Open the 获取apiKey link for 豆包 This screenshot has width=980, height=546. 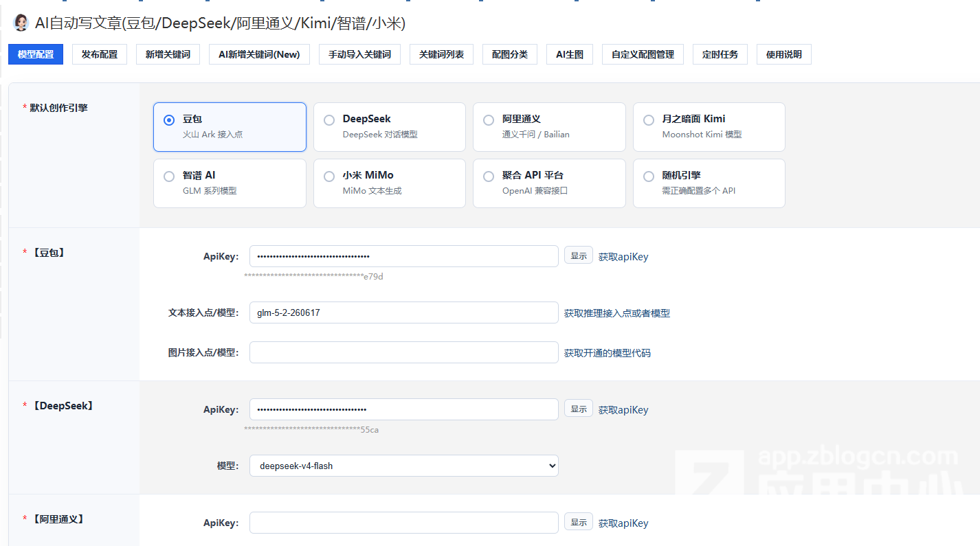point(623,257)
